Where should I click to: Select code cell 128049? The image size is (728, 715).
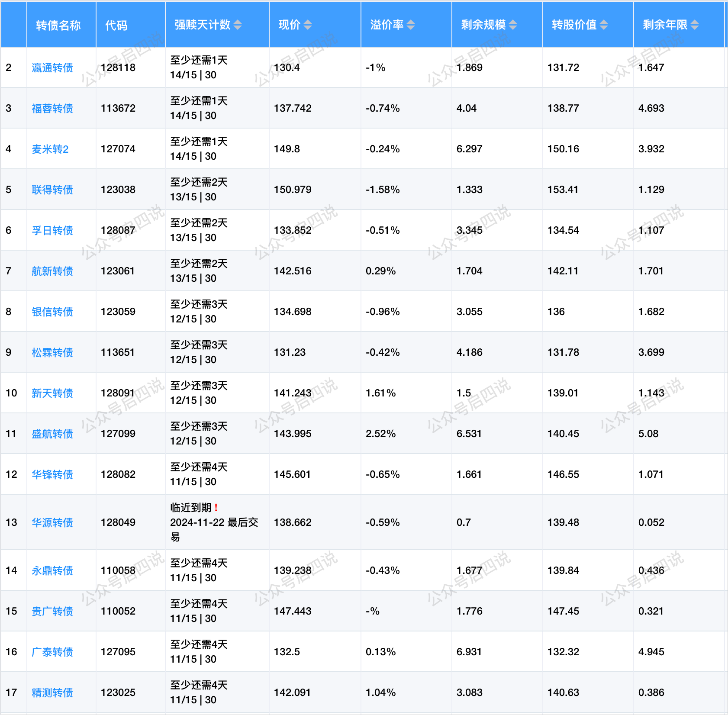tap(118, 522)
